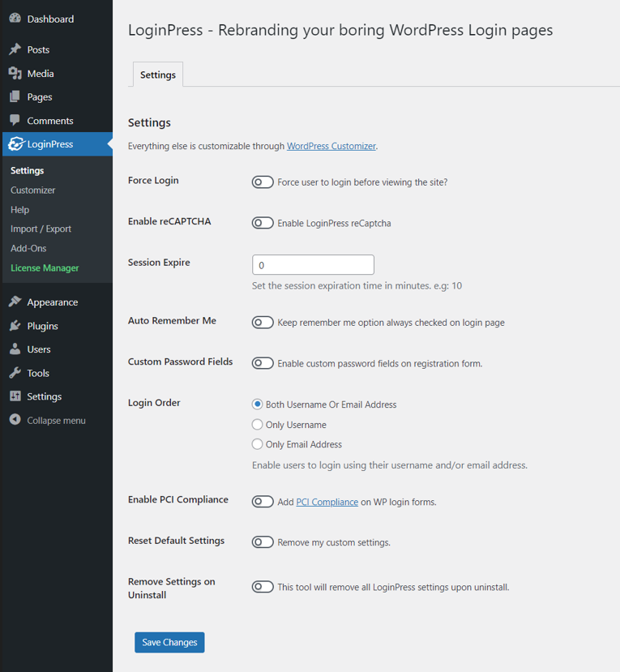Click 'Enable LoginPress reCaptcha' label

334,223
